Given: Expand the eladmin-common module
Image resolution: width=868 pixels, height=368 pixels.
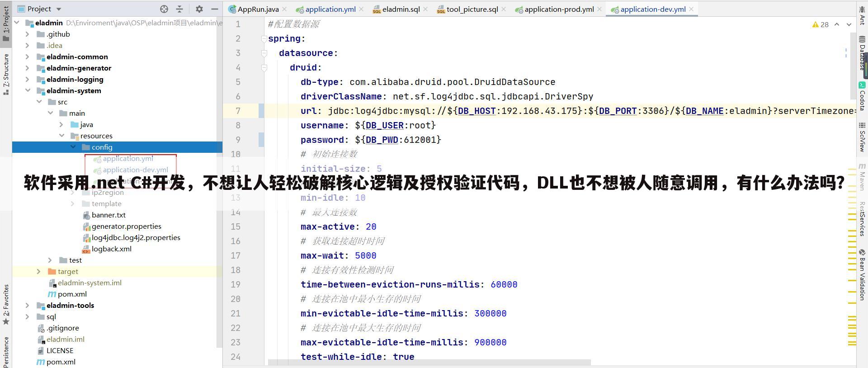Looking at the screenshot, I should (28, 57).
